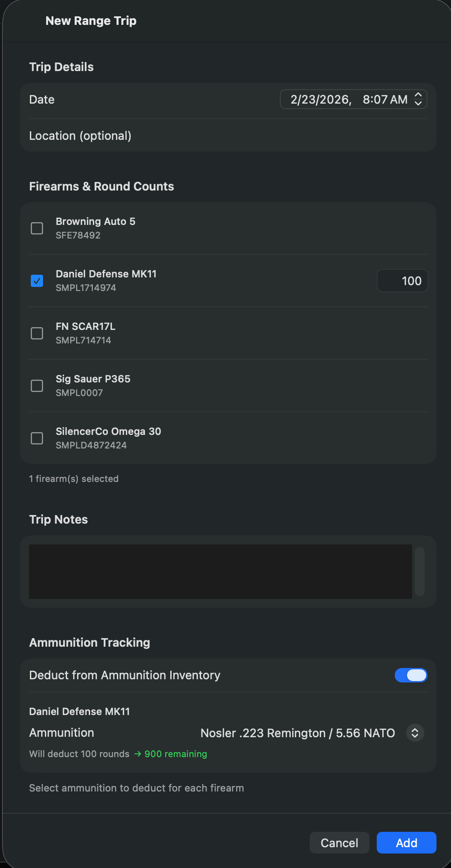Click the date stepper arrows
451x868 pixels.
pyautogui.click(x=418, y=99)
